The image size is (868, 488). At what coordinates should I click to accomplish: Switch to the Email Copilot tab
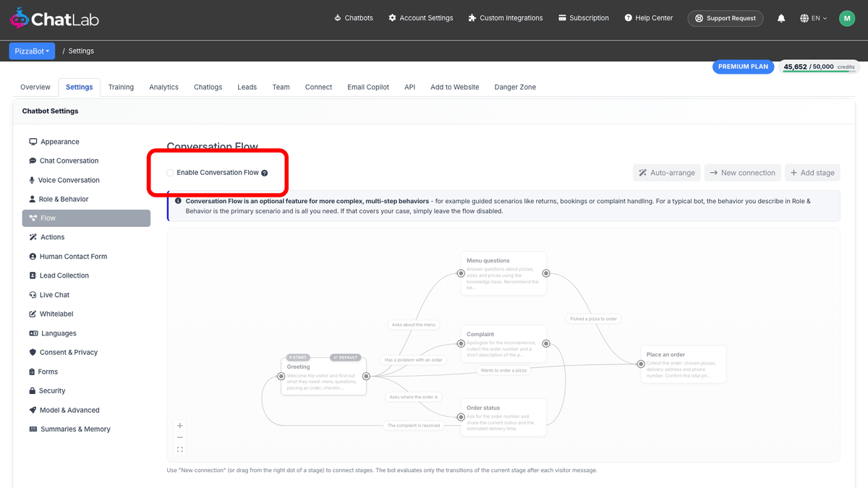tap(368, 87)
